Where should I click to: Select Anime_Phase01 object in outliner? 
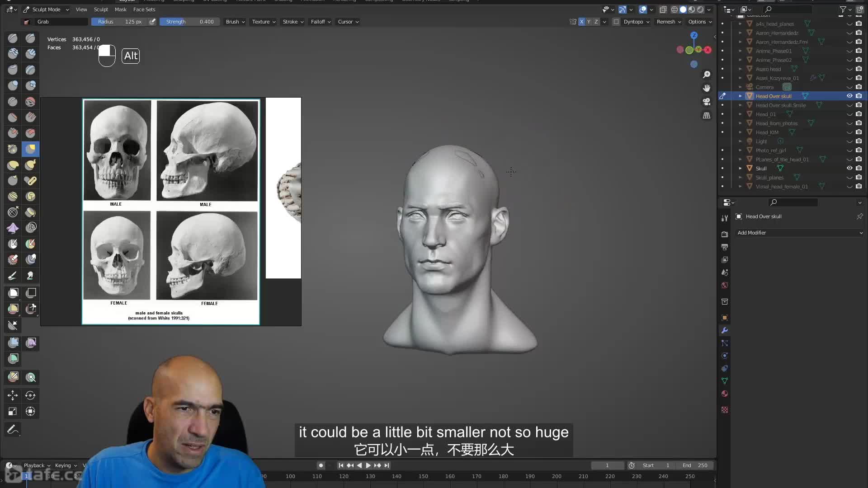coord(774,51)
